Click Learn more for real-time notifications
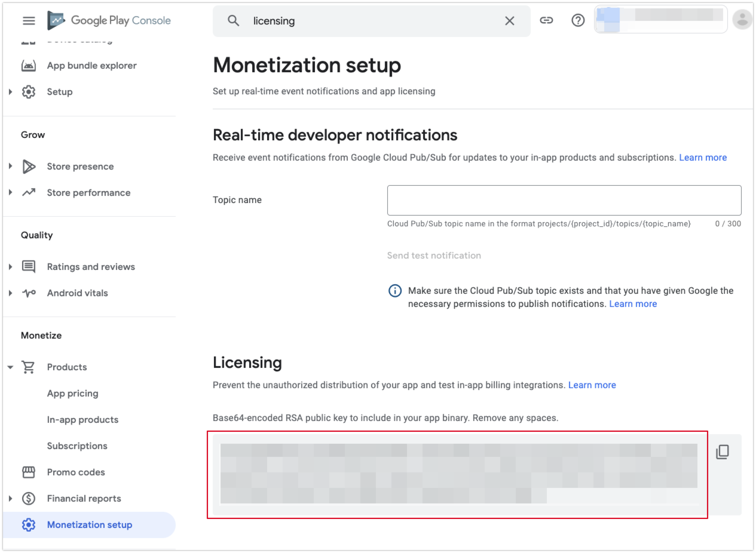This screenshot has width=756, height=553. tap(703, 157)
